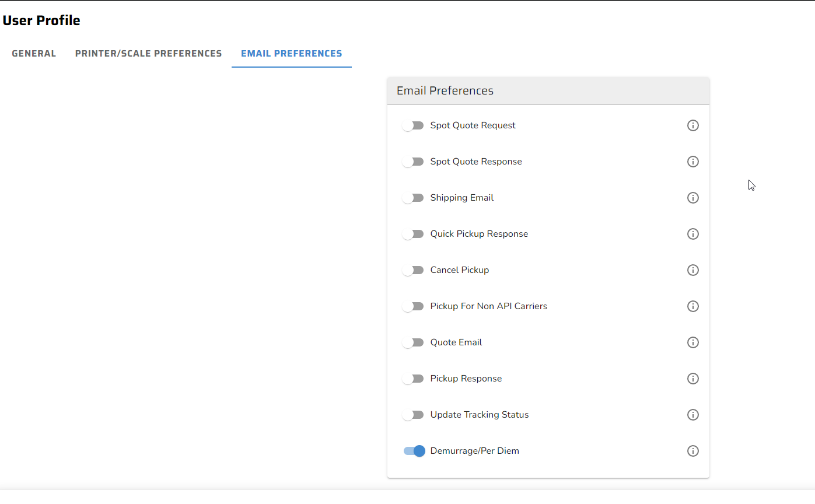The width and height of the screenshot is (815, 504).
Task: Open info icon for Spot Quote Response
Action: coord(692,162)
